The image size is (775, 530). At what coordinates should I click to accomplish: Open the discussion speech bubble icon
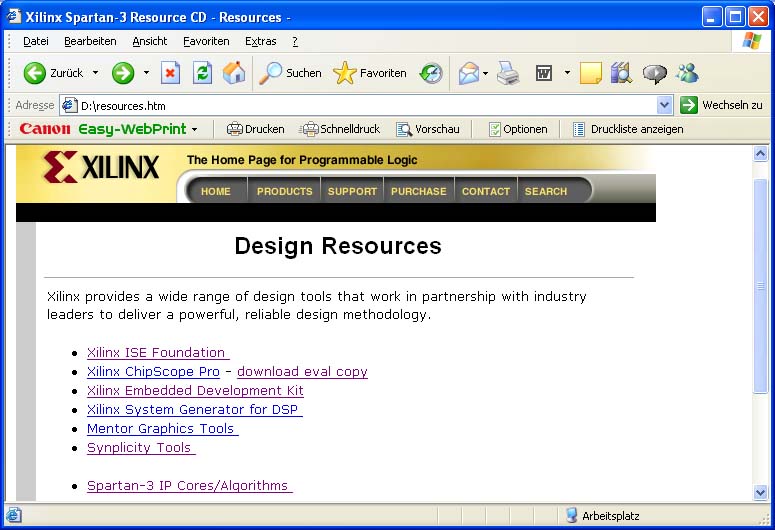654,74
